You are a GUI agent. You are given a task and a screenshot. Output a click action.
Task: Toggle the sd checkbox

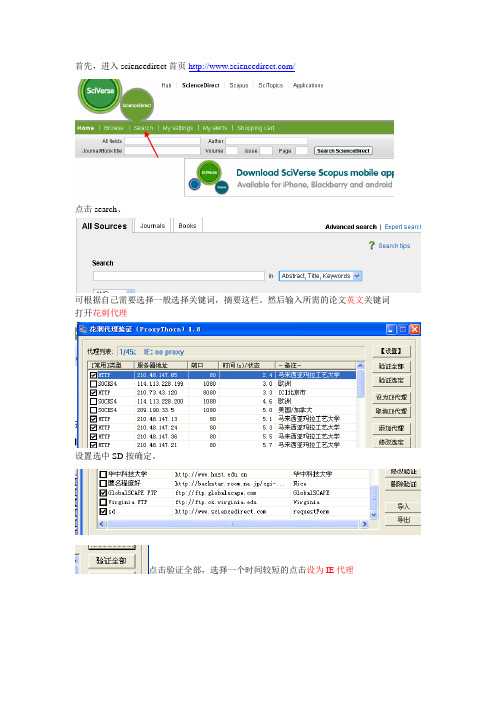pyautogui.click(x=103, y=511)
